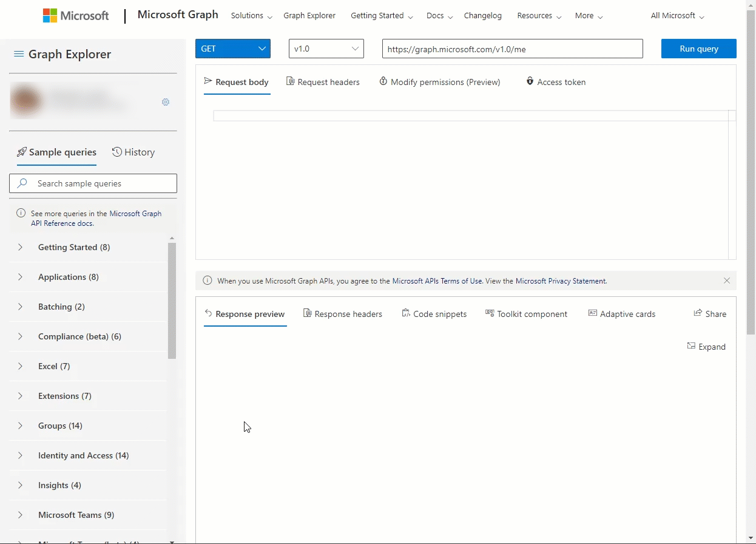This screenshot has width=756, height=544.
Task: Open Microsoft Graph API Reference docs link
Action: pos(96,219)
